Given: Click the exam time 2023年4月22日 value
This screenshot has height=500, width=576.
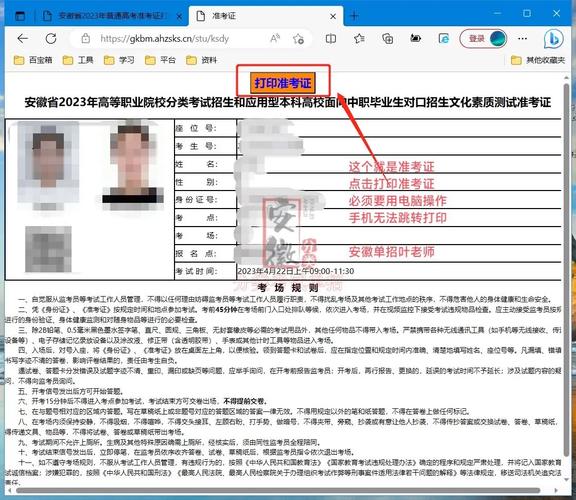Looking at the screenshot, I should click(x=296, y=271).
